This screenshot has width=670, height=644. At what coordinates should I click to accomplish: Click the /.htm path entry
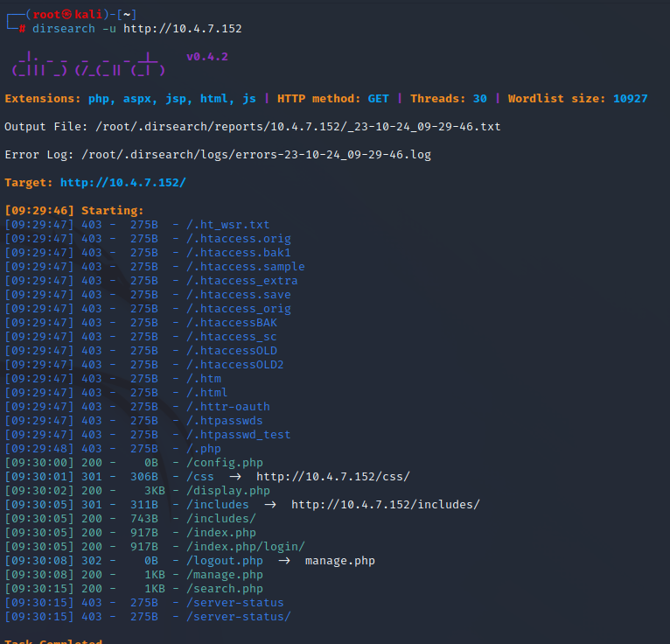pos(204,379)
